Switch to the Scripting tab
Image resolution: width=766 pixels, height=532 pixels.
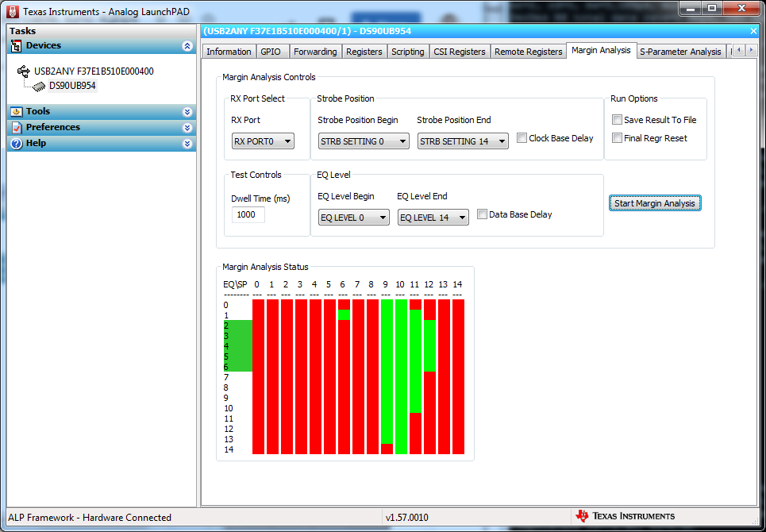point(407,52)
